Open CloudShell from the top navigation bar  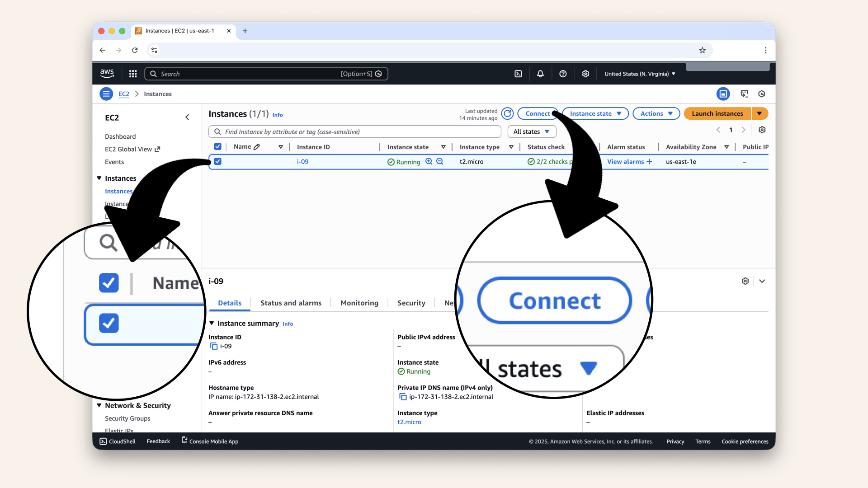point(519,74)
